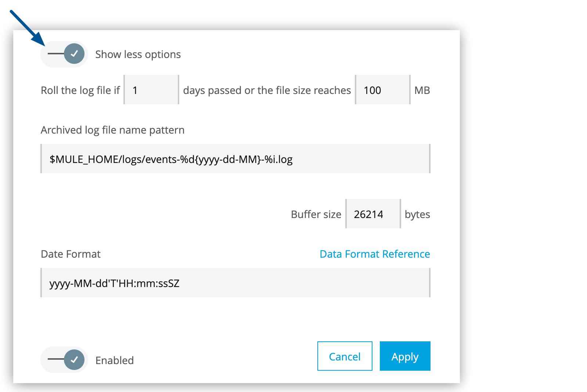Click the "Roll the log file if" label
The width and height of the screenshot is (587, 392).
tap(80, 90)
